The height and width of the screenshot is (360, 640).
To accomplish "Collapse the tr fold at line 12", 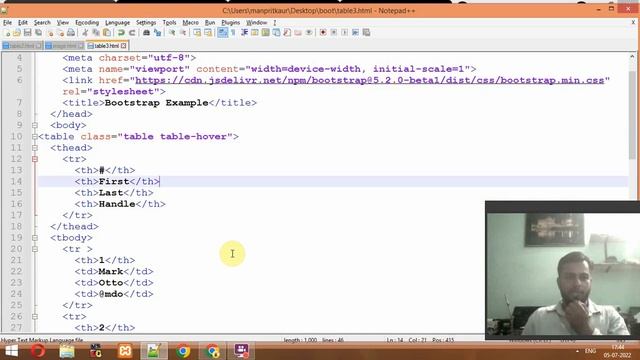I will [35, 159].
